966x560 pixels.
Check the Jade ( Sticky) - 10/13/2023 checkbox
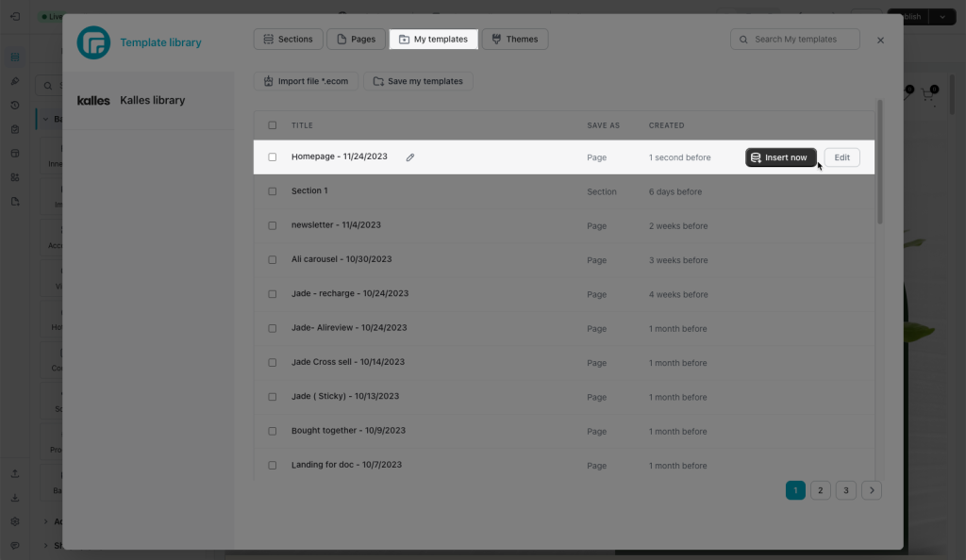[273, 397]
